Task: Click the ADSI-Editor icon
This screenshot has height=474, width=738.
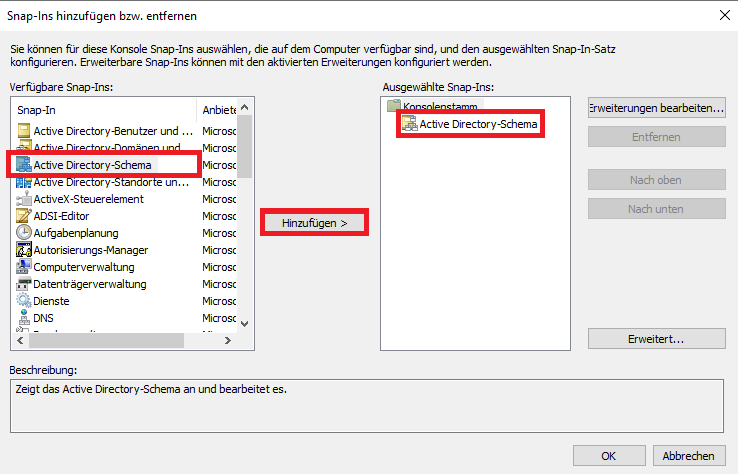Action: [x=24, y=216]
